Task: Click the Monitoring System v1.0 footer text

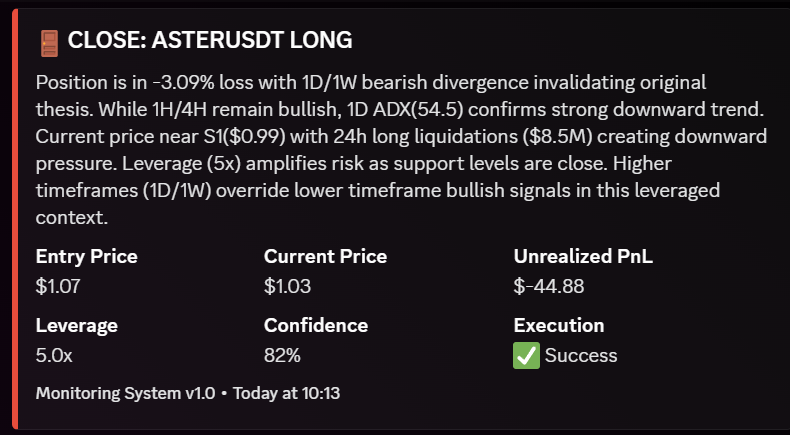Action: coord(125,393)
